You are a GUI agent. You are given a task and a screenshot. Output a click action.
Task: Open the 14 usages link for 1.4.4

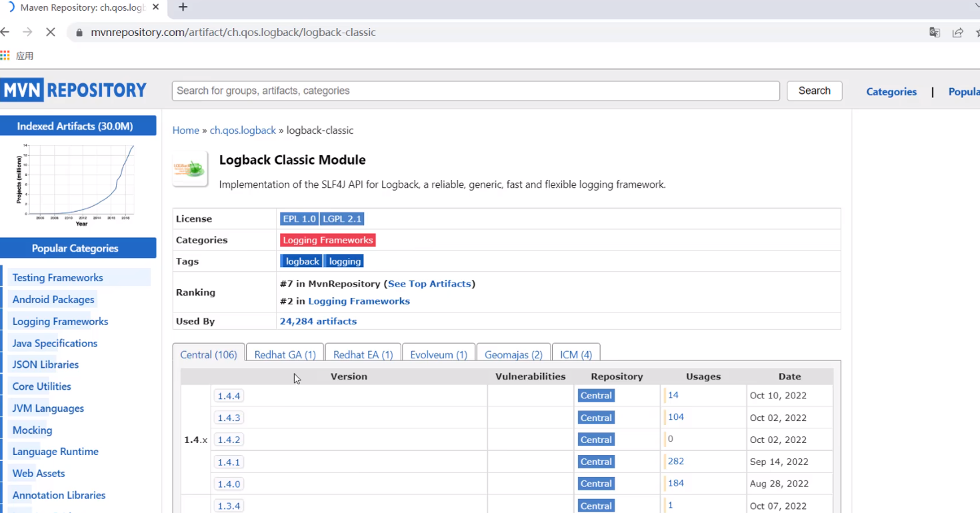pos(673,395)
